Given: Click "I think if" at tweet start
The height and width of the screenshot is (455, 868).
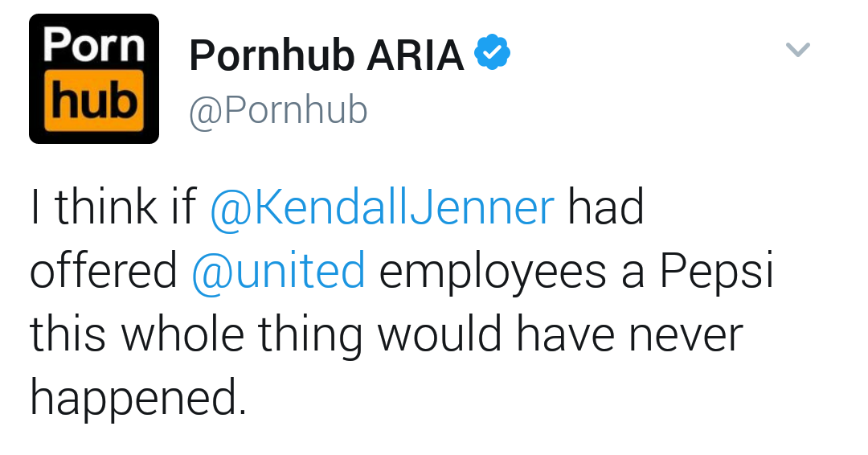Looking at the screenshot, I should coord(113,207).
